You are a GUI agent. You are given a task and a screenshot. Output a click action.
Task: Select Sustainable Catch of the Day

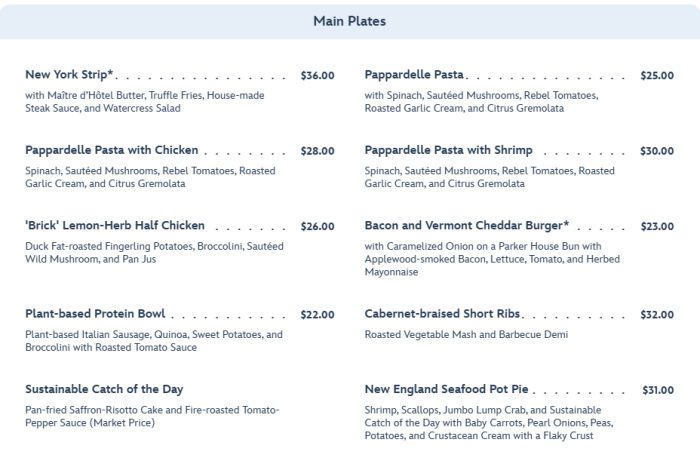click(x=104, y=389)
